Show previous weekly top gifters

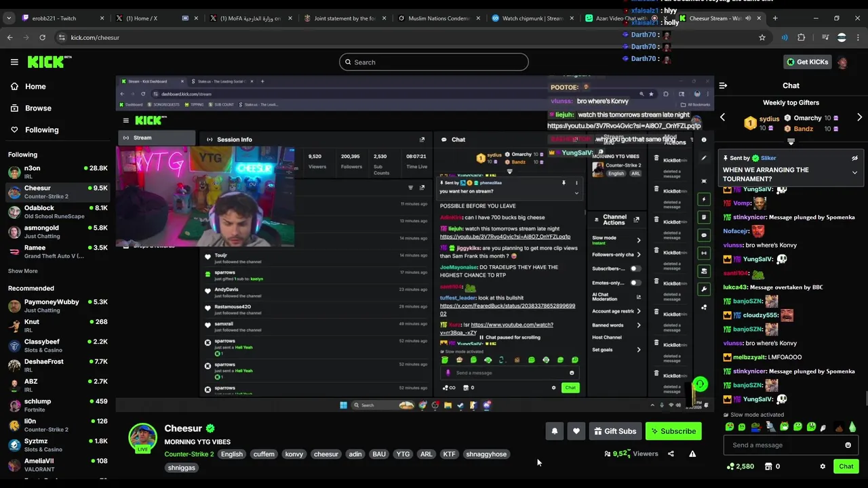[x=722, y=117]
